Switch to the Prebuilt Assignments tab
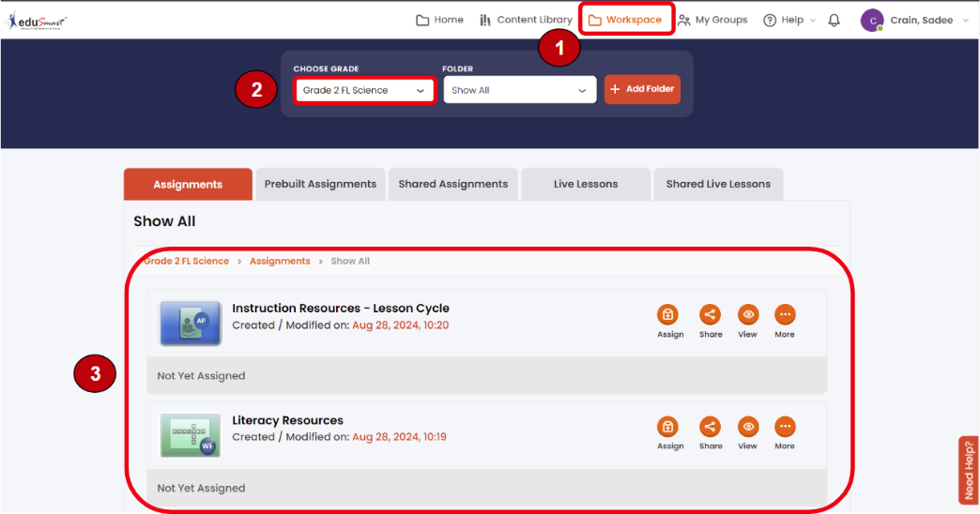 (x=320, y=184)
